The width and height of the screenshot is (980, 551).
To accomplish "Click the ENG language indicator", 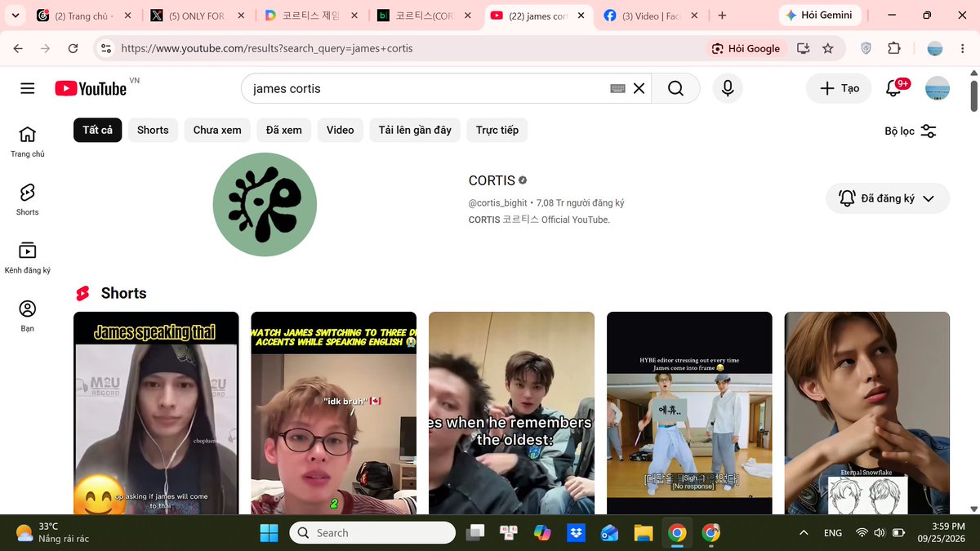I will point(833,533).
